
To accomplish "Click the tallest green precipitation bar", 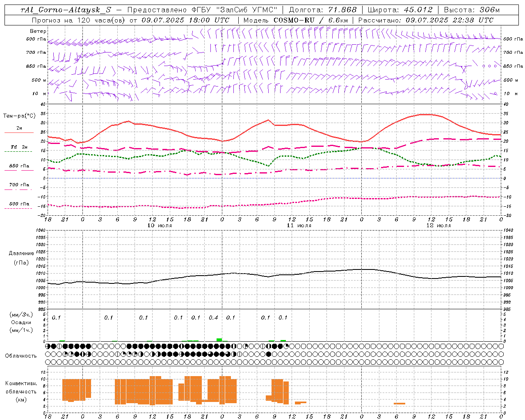I will pos(219,340).
